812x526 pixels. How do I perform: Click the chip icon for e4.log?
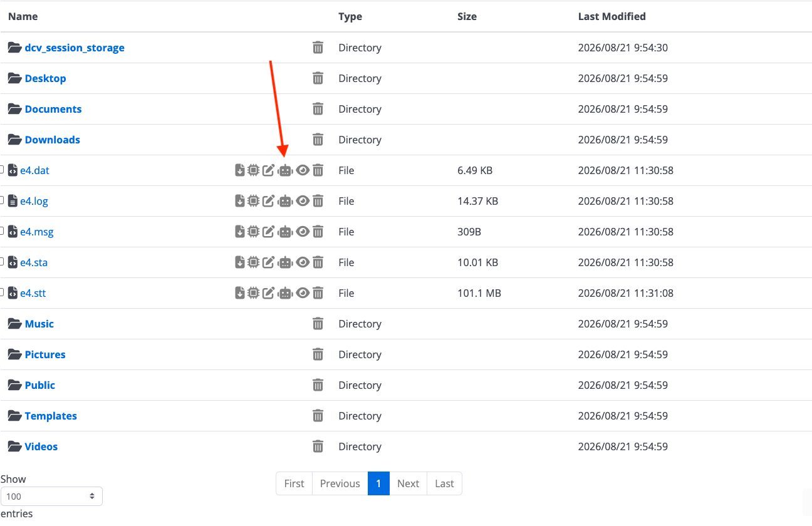[x=253, y=201]
